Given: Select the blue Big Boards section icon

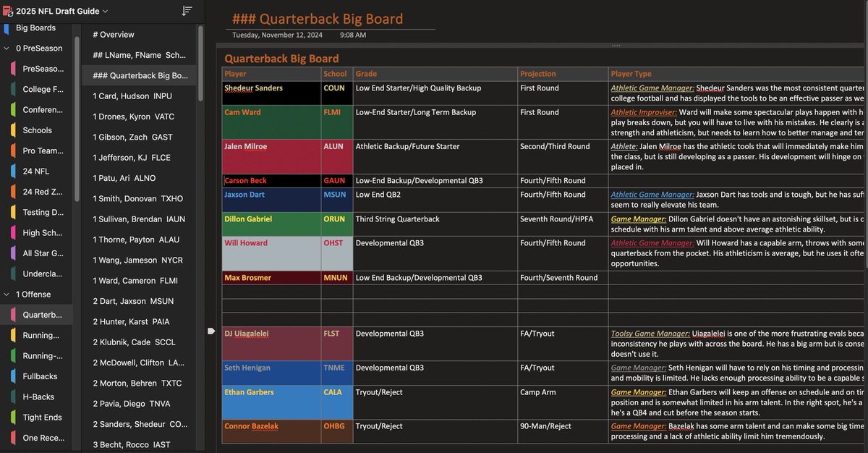Looking at the screenshot, I should (6, 27).
